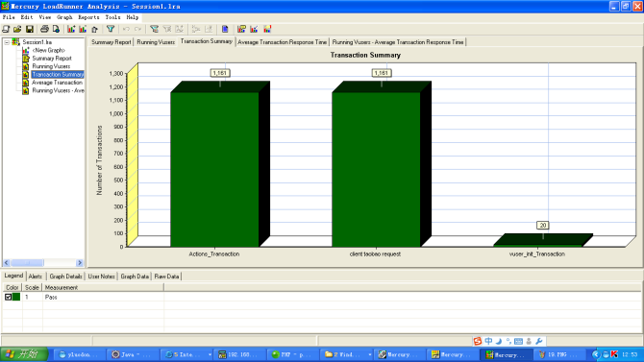Click the green Pass color swatch in legend
The width and height of the screenshot is (644, 362).
tap(16, 297)
